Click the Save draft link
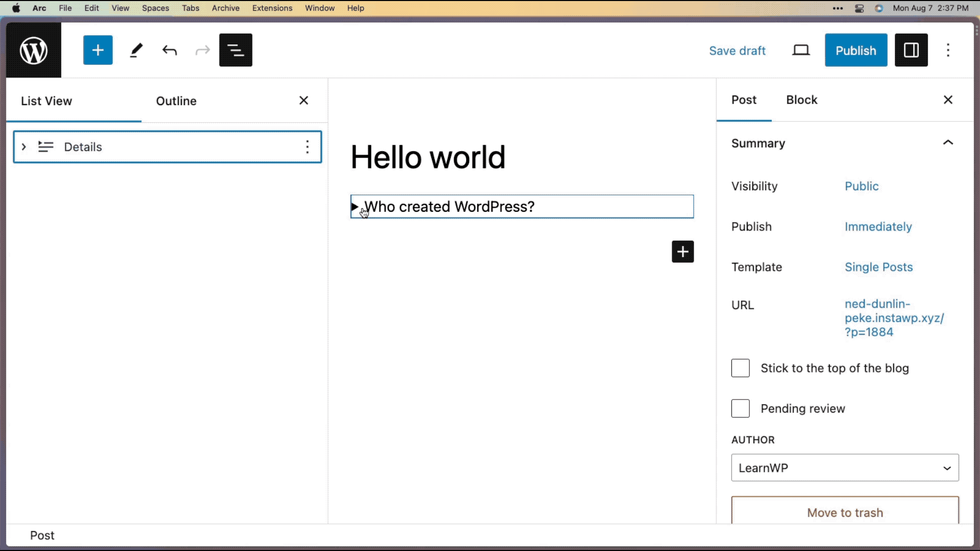The height and width of the screenshot is (551, 980). click(x=737, y=51)
